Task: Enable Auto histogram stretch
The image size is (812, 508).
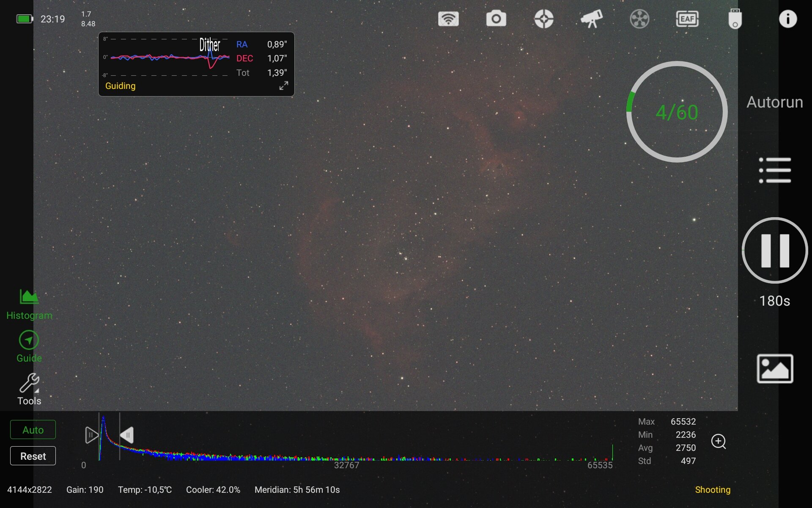Action: click(33, 430)
